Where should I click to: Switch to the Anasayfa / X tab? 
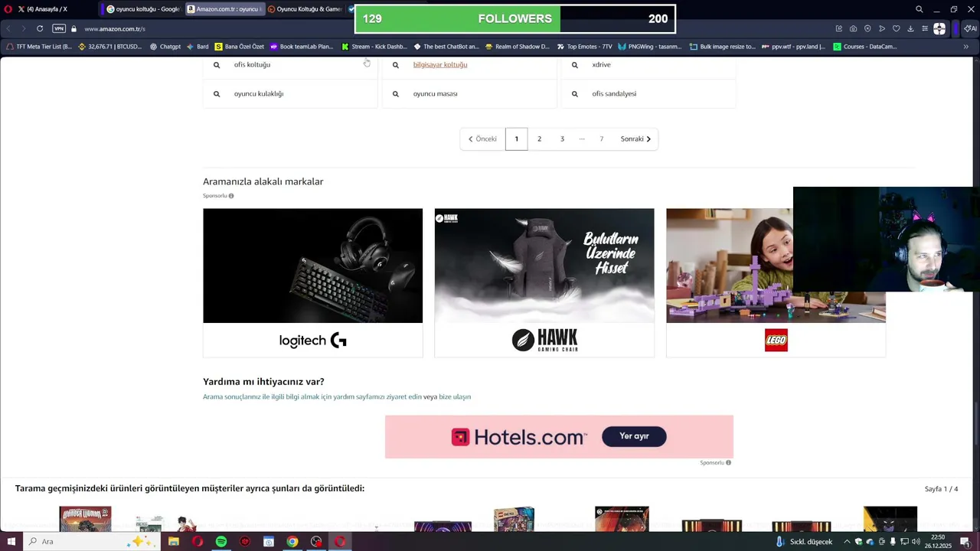pos(47,9)
